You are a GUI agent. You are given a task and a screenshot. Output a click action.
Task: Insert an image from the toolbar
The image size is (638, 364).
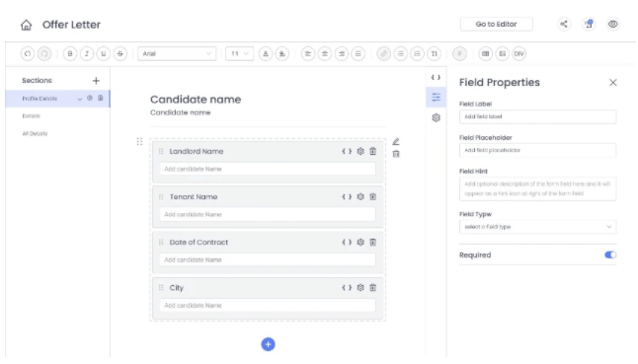[x=502, y=53]
